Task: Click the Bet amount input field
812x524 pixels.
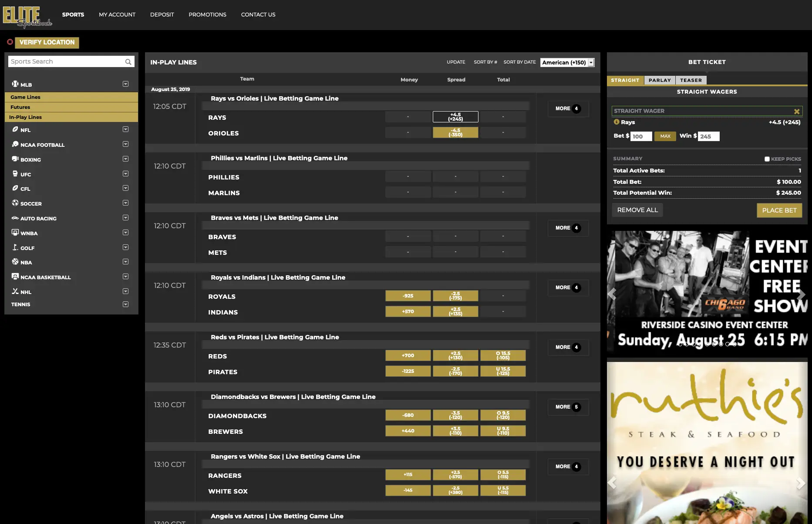Action: point(641,136)
